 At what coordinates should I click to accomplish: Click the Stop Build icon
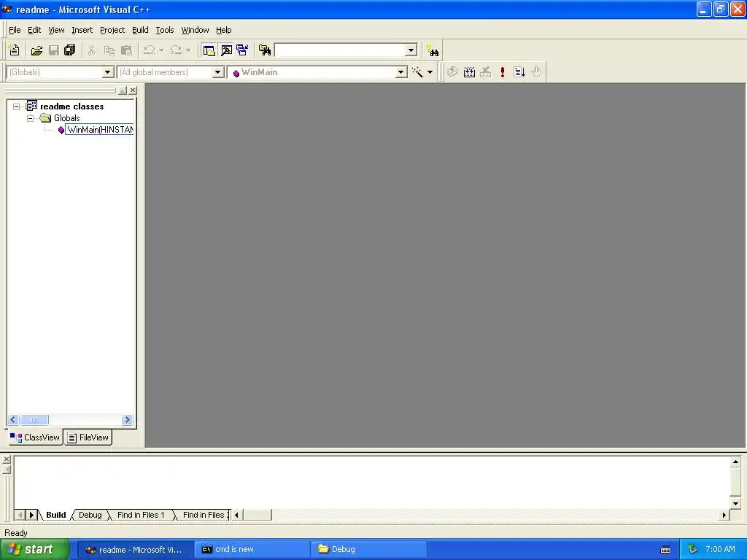485,72
